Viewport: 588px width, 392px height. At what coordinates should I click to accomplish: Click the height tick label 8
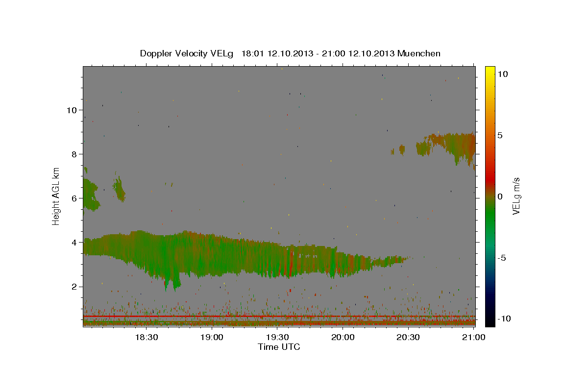(x=74, y=154)
